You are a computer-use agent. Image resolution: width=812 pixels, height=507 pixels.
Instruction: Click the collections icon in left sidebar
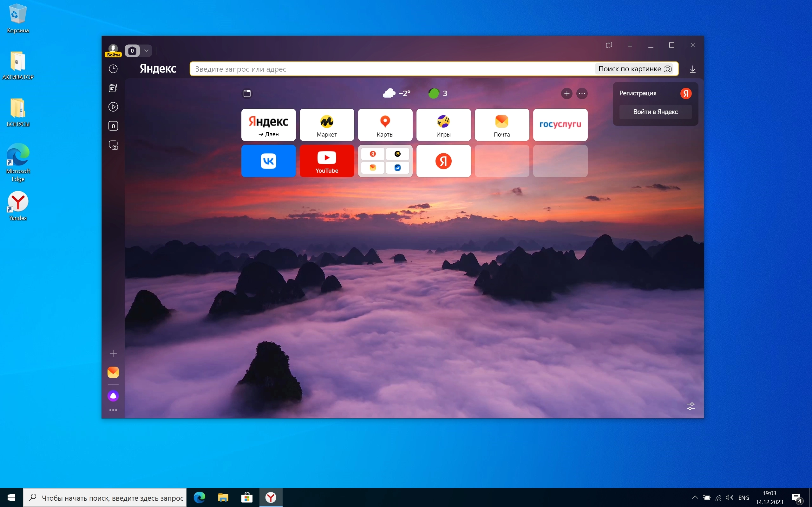coord(113,88)
